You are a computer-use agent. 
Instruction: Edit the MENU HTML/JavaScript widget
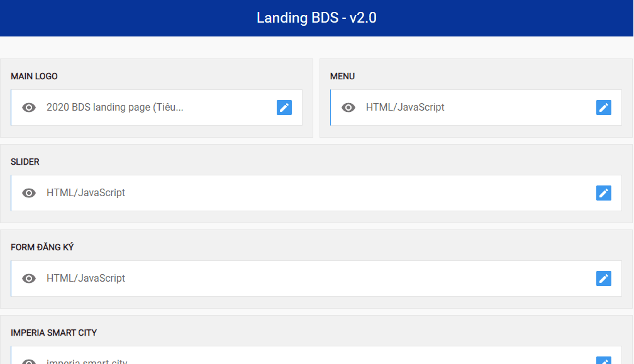coord(604,108)
